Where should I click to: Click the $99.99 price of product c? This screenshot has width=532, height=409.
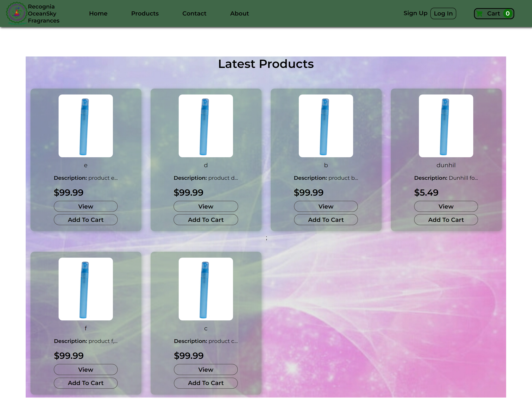pyautogui.click(x=189, y=356)
